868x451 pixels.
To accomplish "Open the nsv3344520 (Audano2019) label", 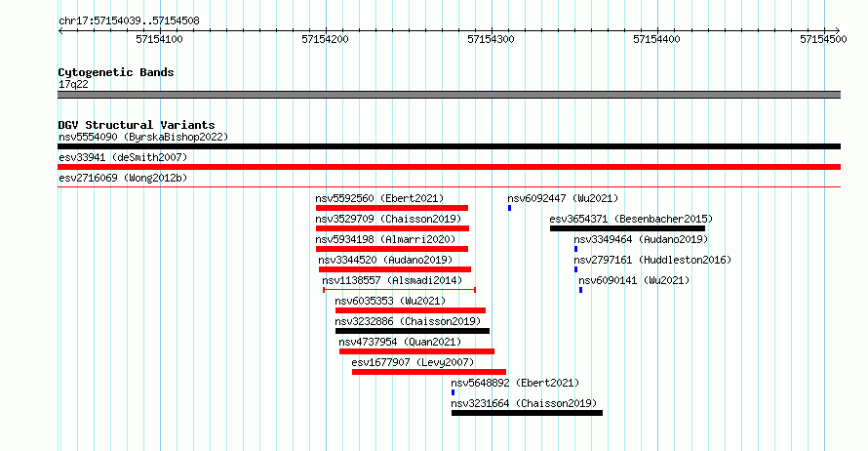I will pos(385,260).
